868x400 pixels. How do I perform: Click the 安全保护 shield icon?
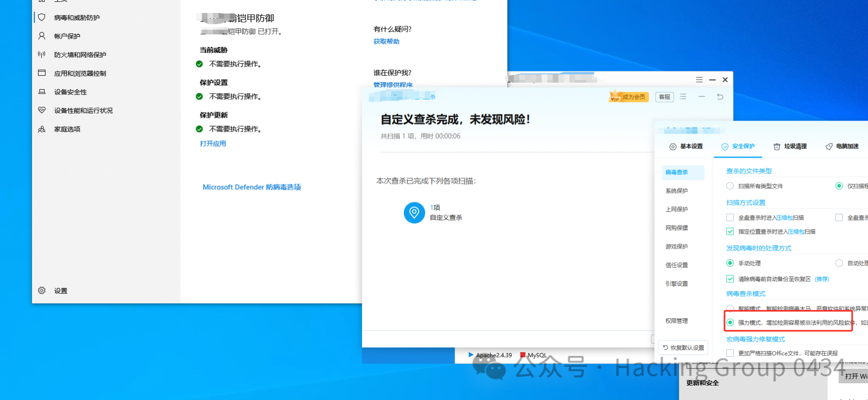(x=724, y=147)
